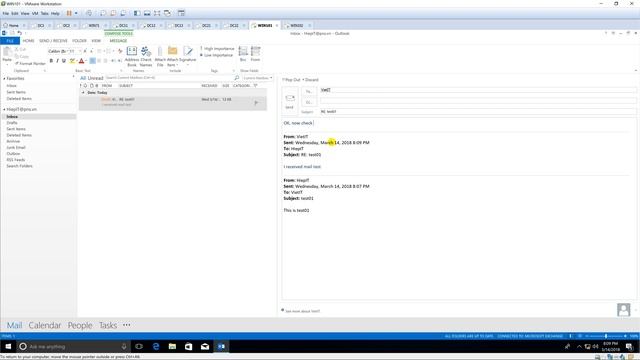Click the VMware pause virtual machine icon
Screen dimensions: 640x360
(x=69, y=13)
